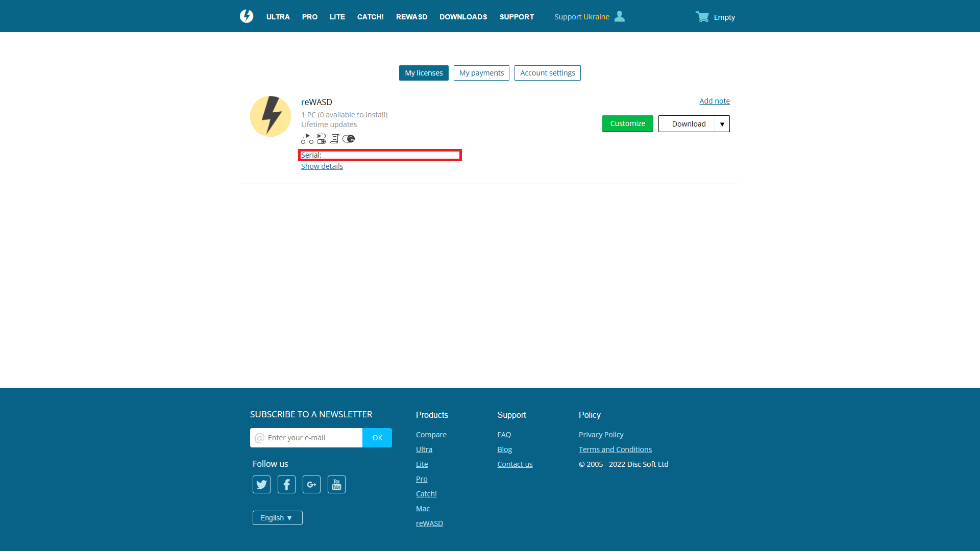The height and width of the screenshot is (551, 980).
Task: Expand the Download button dropdown arrow
Action: 722,124
